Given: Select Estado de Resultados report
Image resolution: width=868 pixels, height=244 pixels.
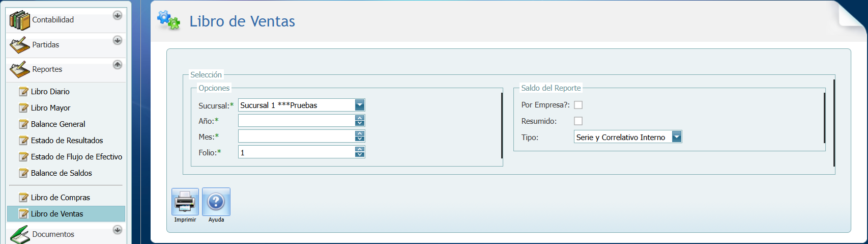Looking at the screenshot, I should pyautogui.click(x=67, y=141).
